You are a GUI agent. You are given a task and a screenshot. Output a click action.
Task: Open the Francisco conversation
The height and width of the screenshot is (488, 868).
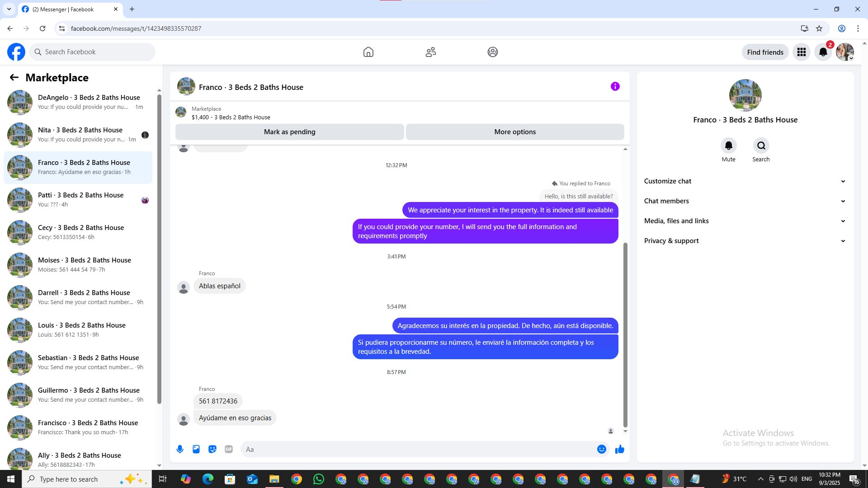point(78,427)
